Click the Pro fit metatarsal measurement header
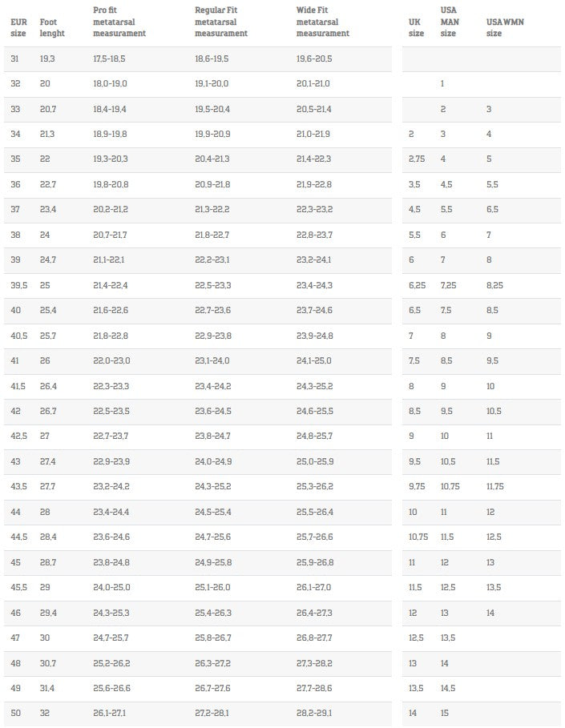 click(x=119, y=22)
